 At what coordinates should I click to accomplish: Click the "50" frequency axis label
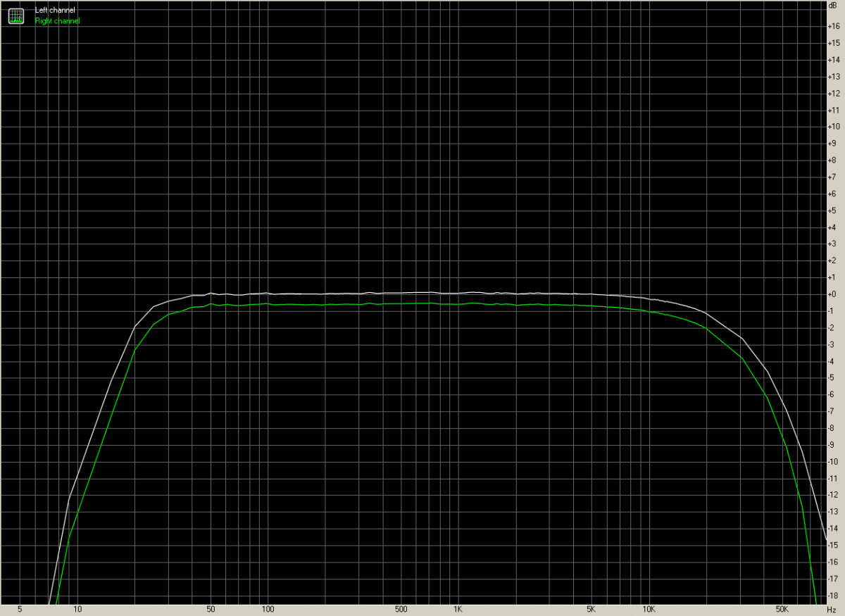coord(211,609)
